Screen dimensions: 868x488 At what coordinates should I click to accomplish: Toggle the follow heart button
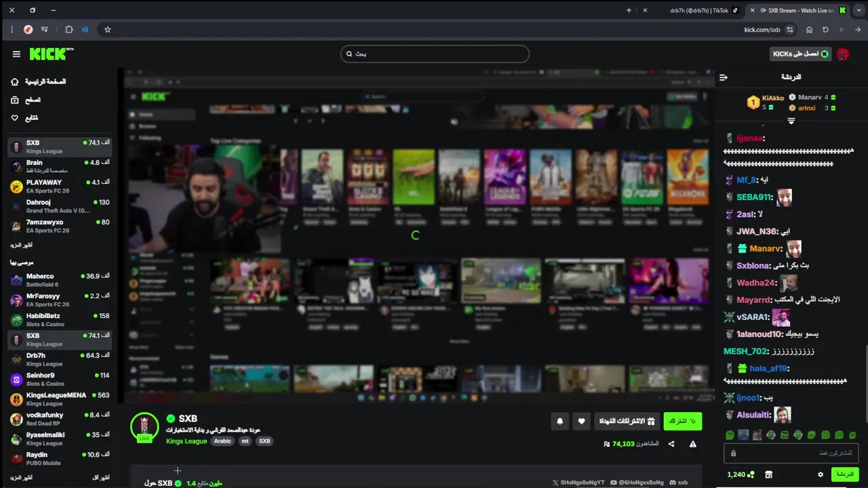pos(581,421)
